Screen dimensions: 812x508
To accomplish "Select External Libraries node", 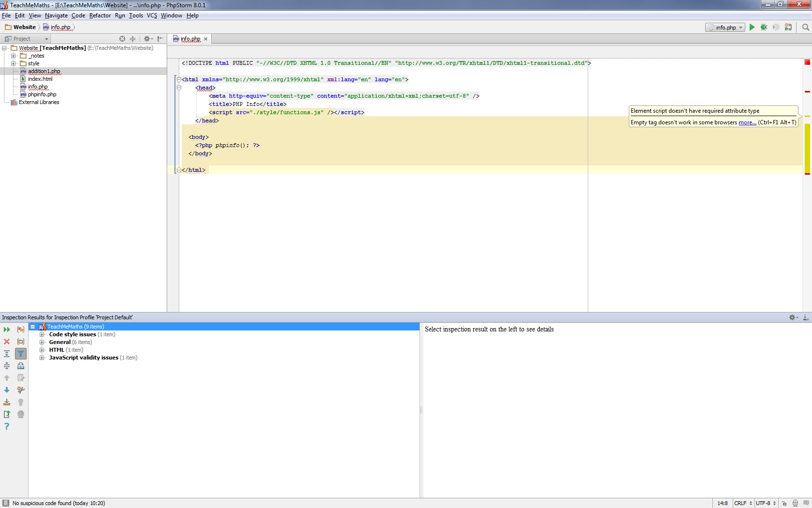I will pos(35,102).
